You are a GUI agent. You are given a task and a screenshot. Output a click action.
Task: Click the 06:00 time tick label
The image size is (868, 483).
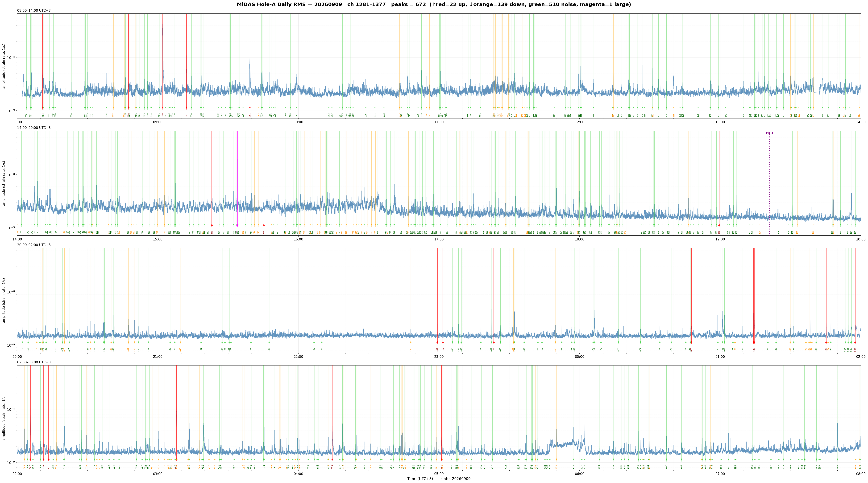point(580,474)
